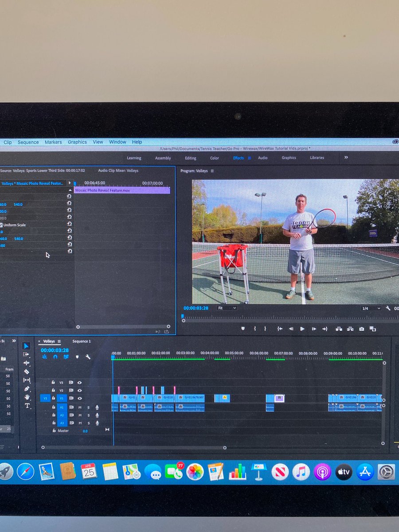Solo audio track A2
399x532 pixels.
(x=88, y=415)
